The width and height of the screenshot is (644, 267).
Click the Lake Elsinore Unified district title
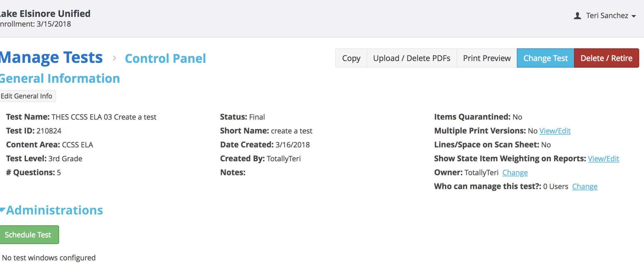pos(45,14)
